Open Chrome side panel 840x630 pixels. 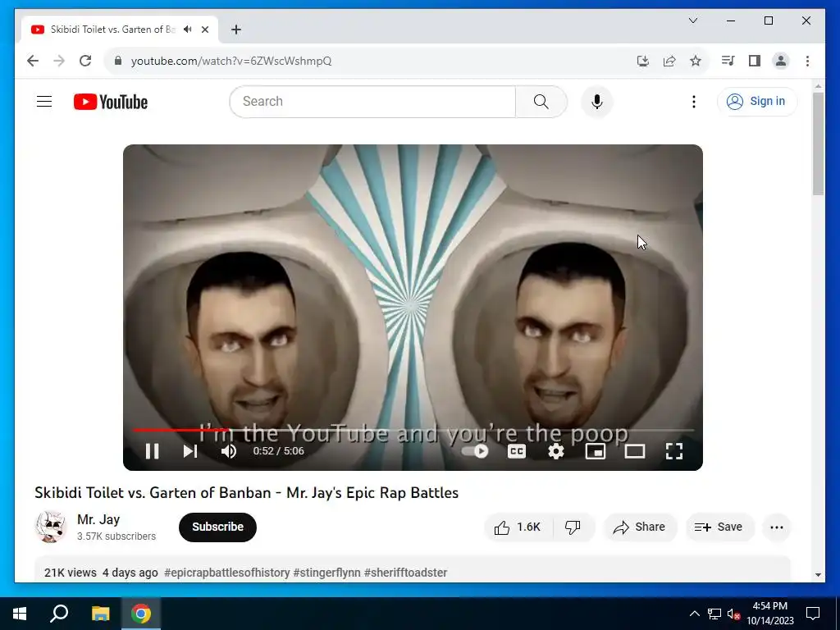[755, 61]
